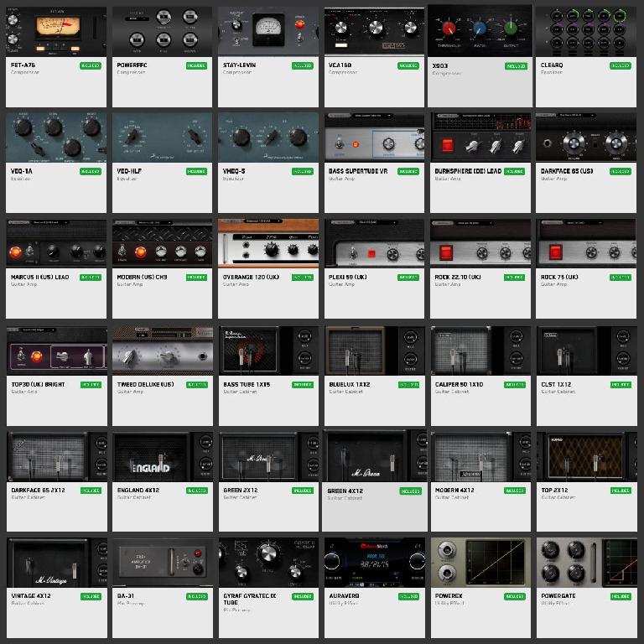Open the STAY-LEVIN compressor preview image
Image resolution: width=644 pixels, height=644 pixels.
[268, 31]
